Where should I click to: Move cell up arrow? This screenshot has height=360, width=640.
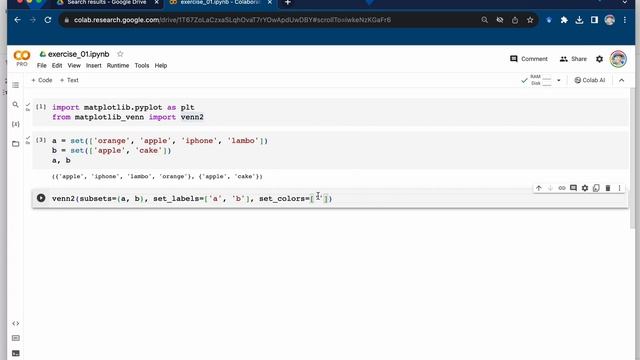click(539, 188)
